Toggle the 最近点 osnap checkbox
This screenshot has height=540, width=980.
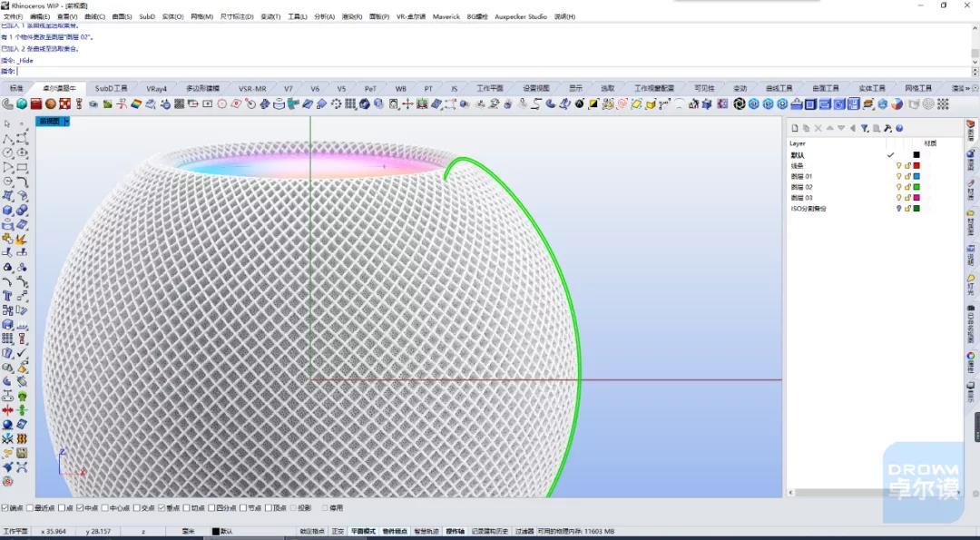click(x=30, y=508)
